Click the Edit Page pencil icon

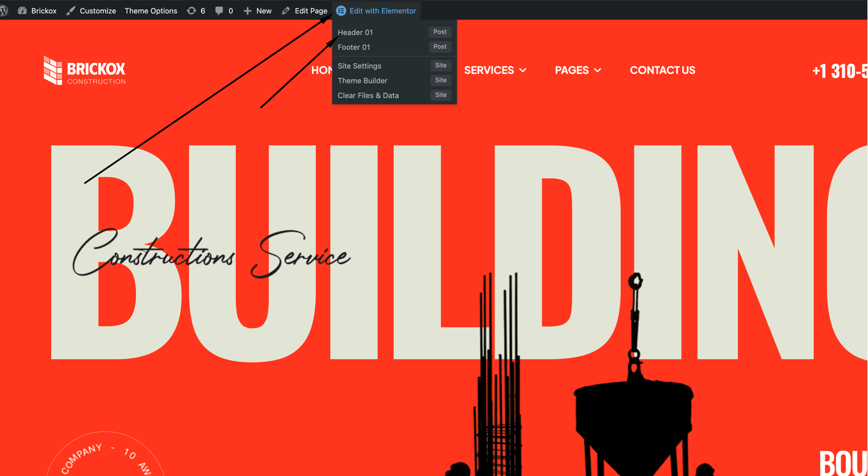pyautogui.click(x=286, y=11)
